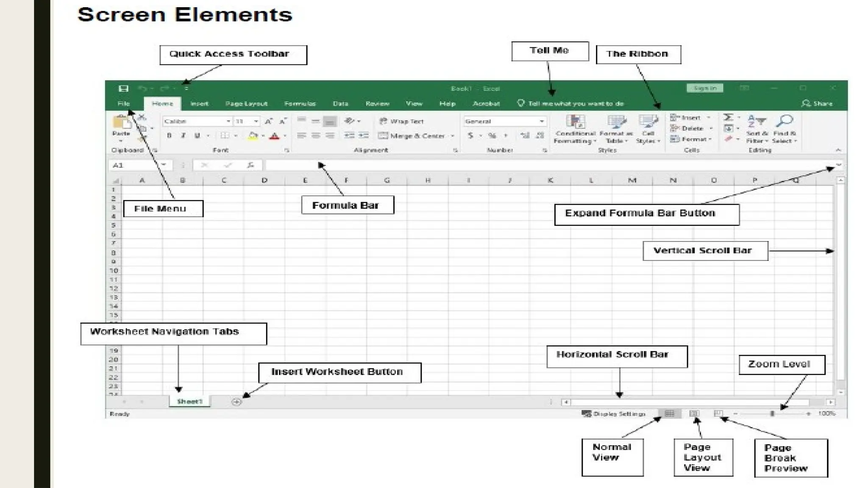Screen dimensions: 868x488
Task: Toggle Bold formatting button
Action: point(170,136)
